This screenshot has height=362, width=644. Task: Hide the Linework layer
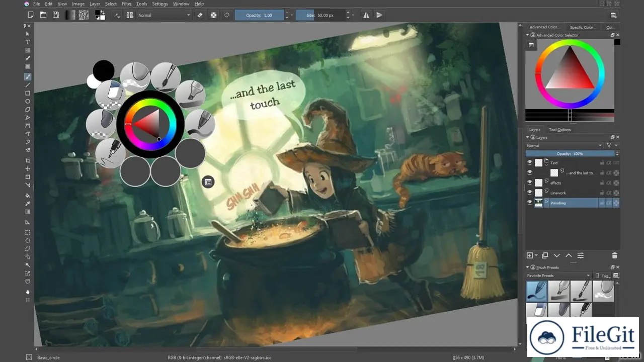(530, 193)
